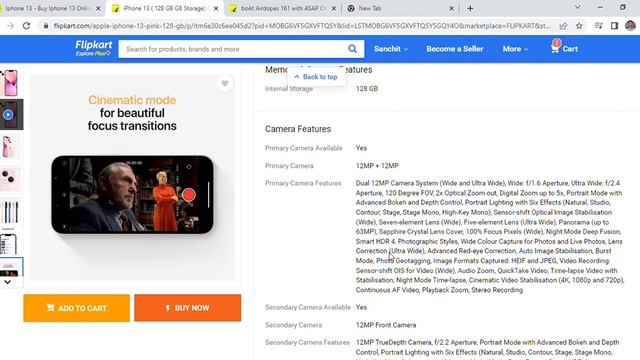Click the 128 GB internal storage value
Viewport: 640px width, 360px height.
367,89
